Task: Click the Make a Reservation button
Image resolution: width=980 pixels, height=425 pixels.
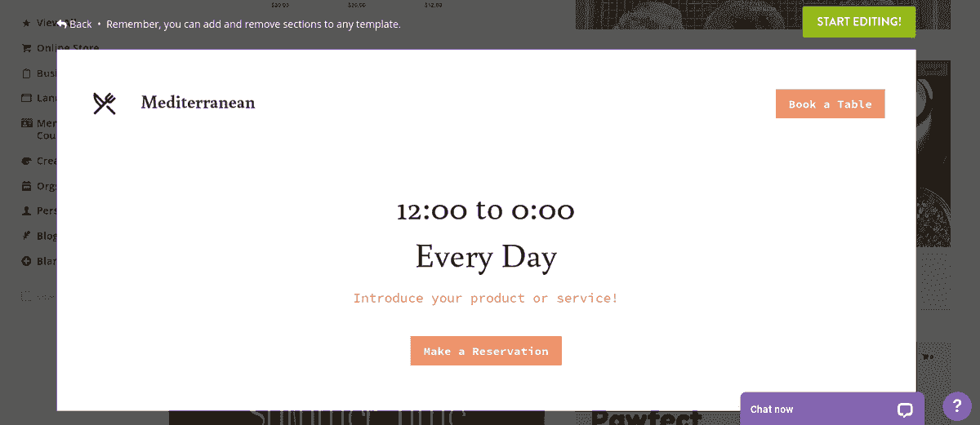Action: (x=486, y=351)
